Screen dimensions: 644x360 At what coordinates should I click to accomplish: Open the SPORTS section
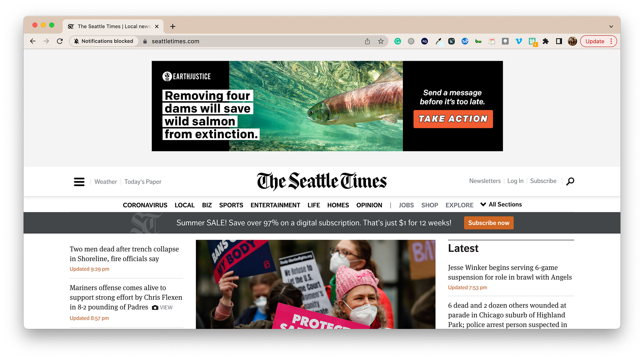[231, 205]
